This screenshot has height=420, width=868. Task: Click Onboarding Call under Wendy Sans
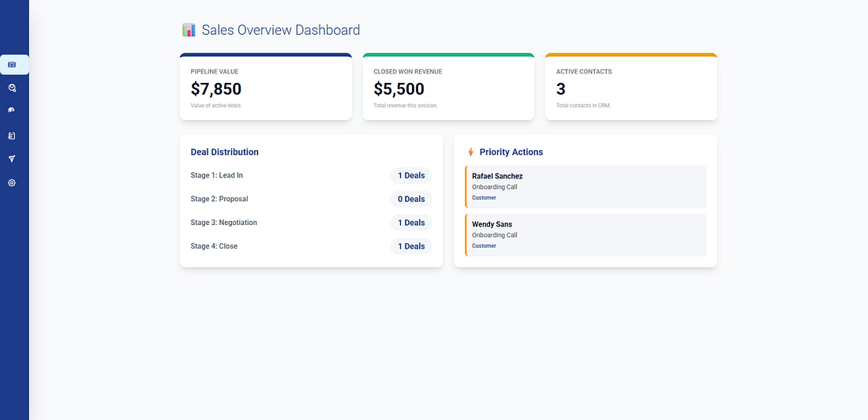[494, 235]
